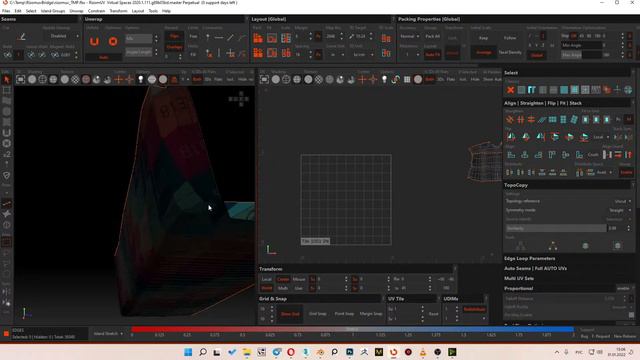The image size is (640, 360).
Task: Click the grid display icon in UV viewport toolbar
Action: (x=407, y=79)
